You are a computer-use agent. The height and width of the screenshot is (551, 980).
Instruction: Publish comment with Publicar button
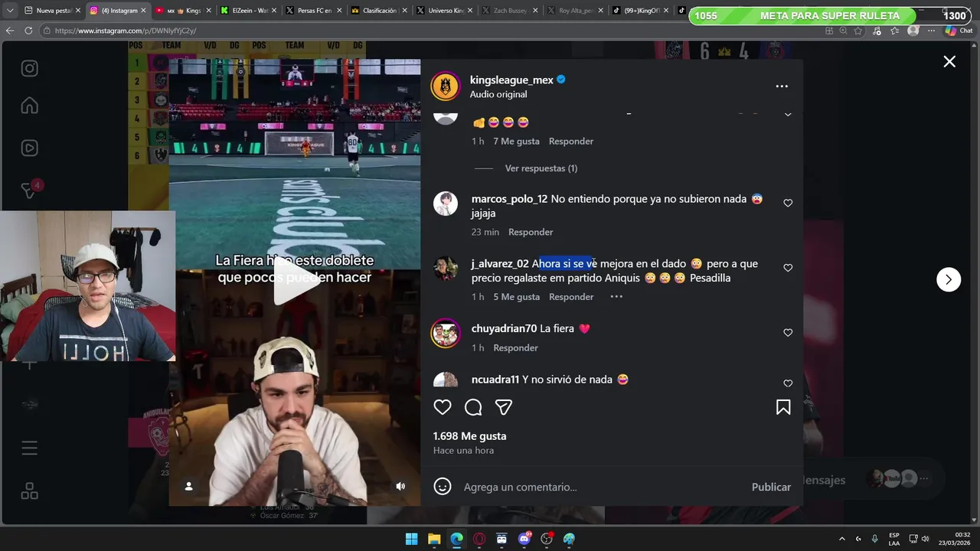point(771,487)
